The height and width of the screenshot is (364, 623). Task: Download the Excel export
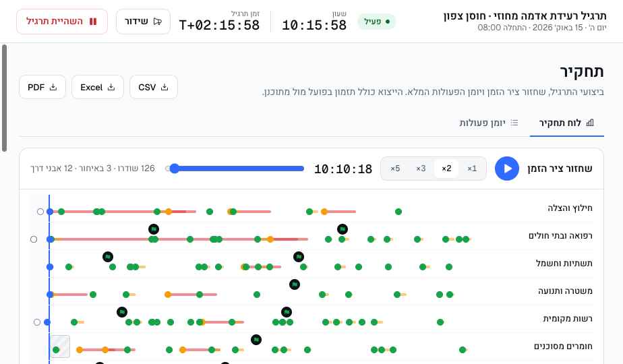click(x=97, y=87)
